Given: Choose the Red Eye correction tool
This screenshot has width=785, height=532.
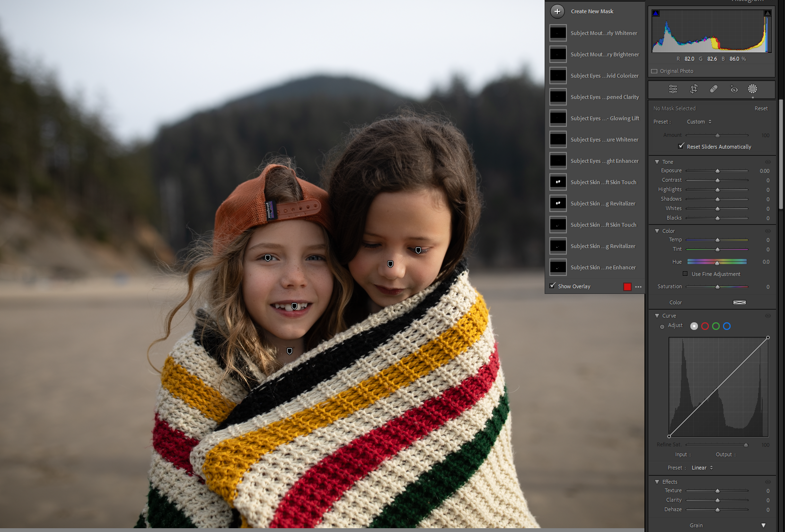Looking at the screenshot, I should tap(733, 89).
